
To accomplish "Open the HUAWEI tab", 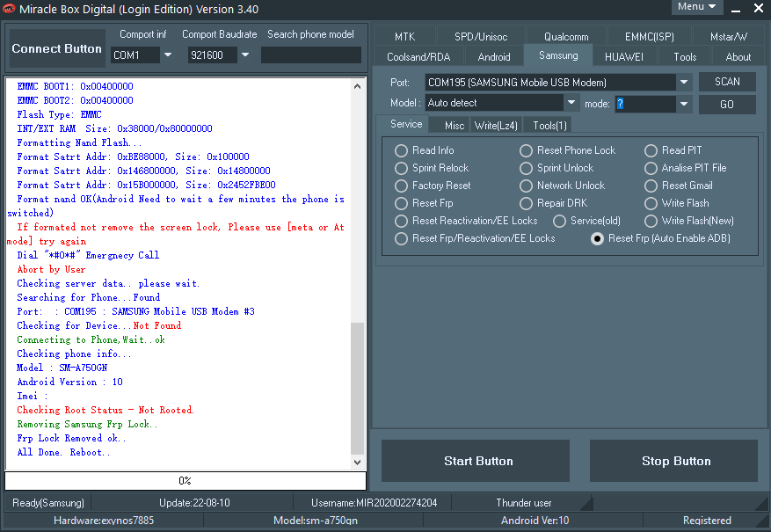I will click(623, 56).
